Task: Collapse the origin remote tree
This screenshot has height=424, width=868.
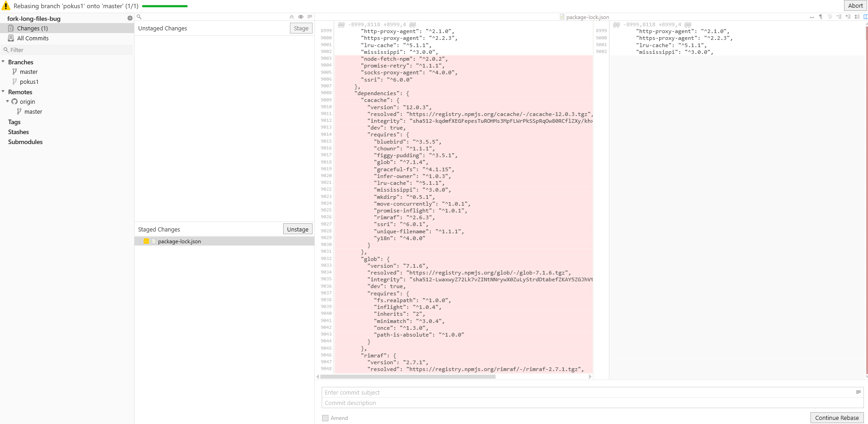Action: coord(7,101)
